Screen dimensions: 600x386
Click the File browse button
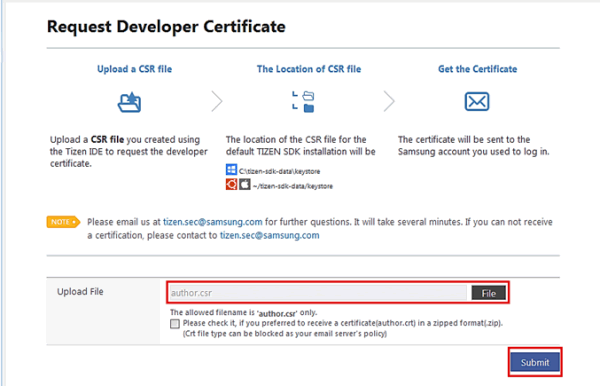488,293
